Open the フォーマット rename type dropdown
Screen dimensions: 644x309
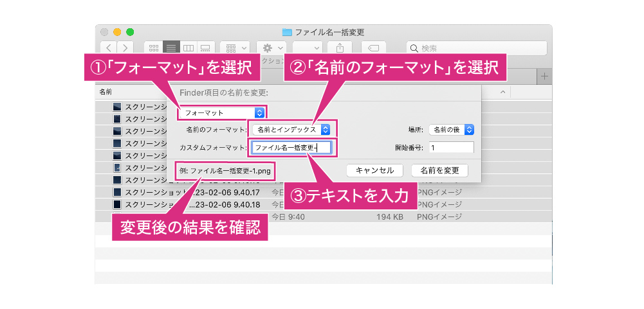(222, 112)
